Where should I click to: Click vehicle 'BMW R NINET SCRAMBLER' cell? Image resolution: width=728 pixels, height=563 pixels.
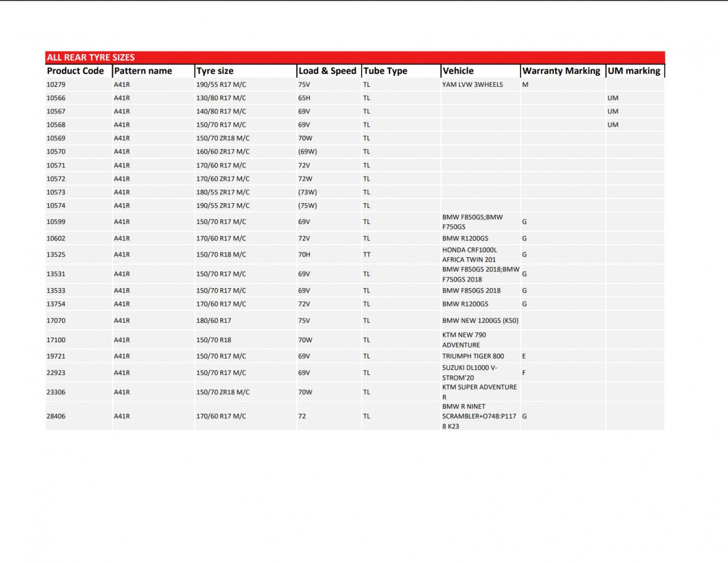click(x=480, y=416)
